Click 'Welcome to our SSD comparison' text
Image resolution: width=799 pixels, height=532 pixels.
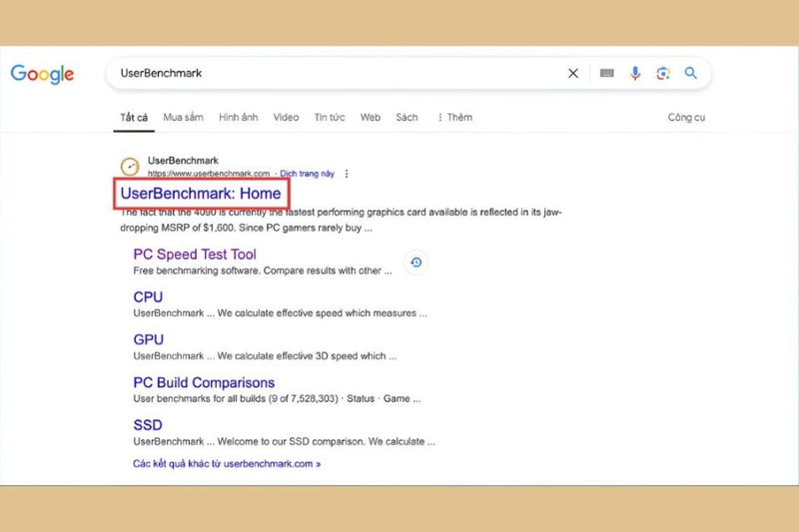pyautogui.click(x=285, y=441)
